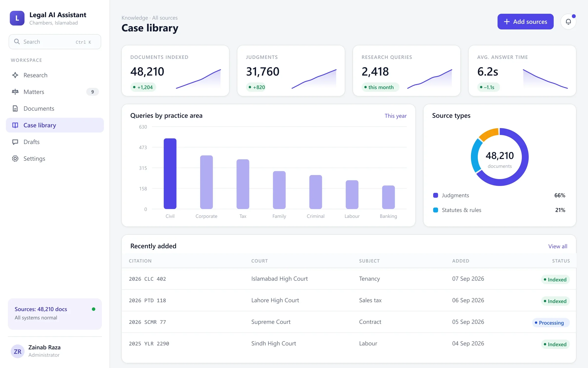Click the +1,204 change badge
588x368 pixels.
tap(143, 87)
